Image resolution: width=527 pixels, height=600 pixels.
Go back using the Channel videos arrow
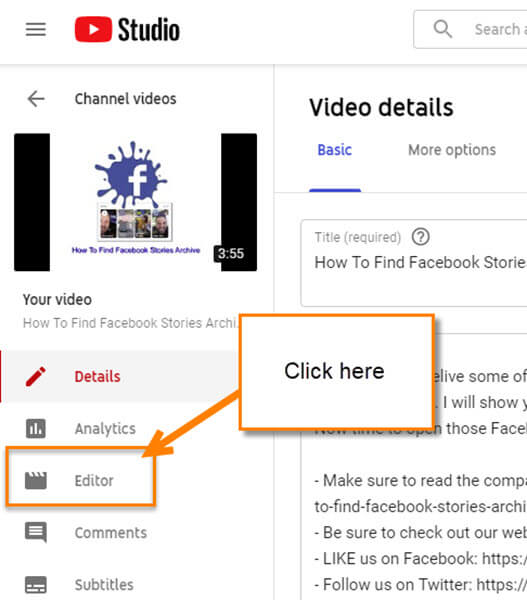pos(36,99)
